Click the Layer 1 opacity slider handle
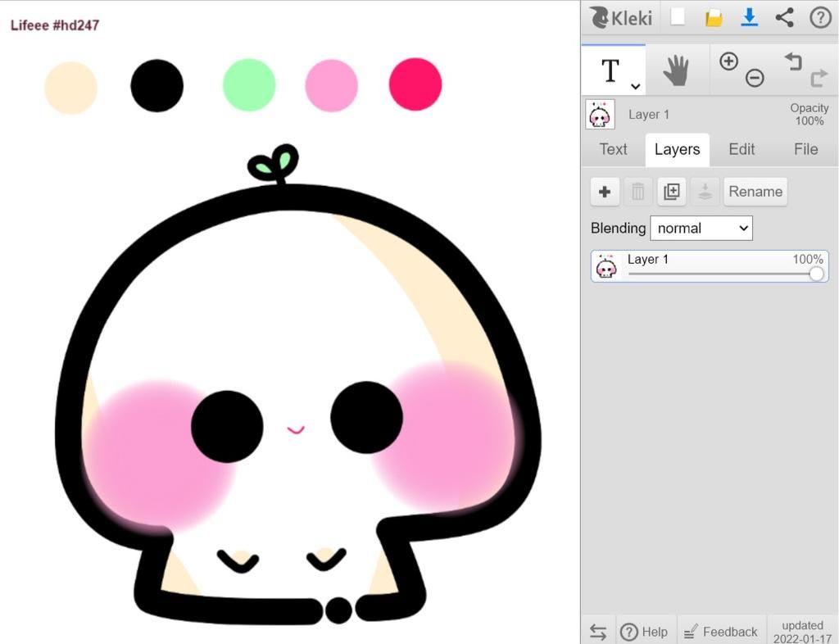Viewport: 839px width, 644px height. pos(816,274)
